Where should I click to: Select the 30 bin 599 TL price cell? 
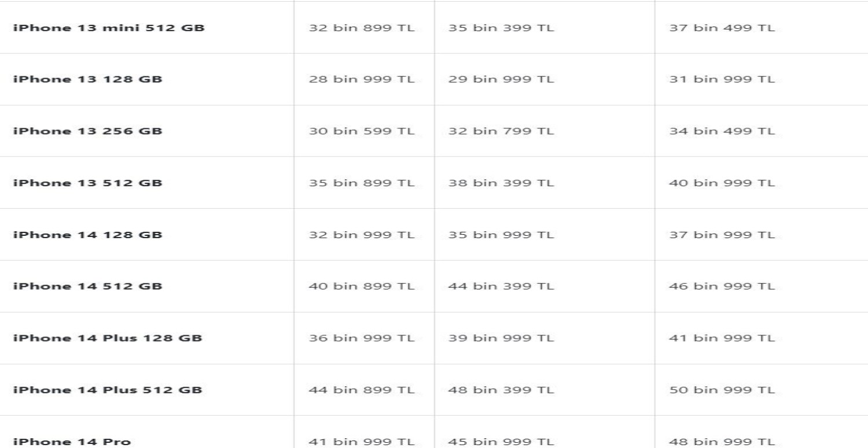pyautogui.click(x=362, y=131)
